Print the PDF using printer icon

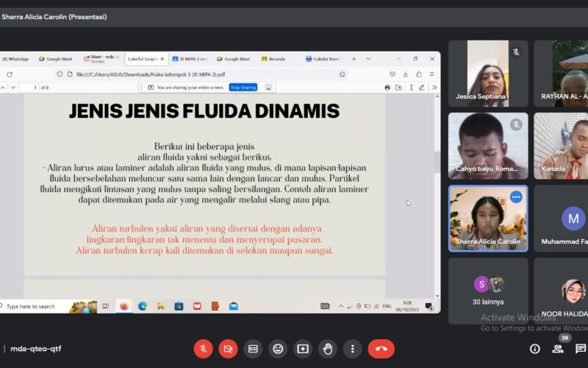click(387, 88)
